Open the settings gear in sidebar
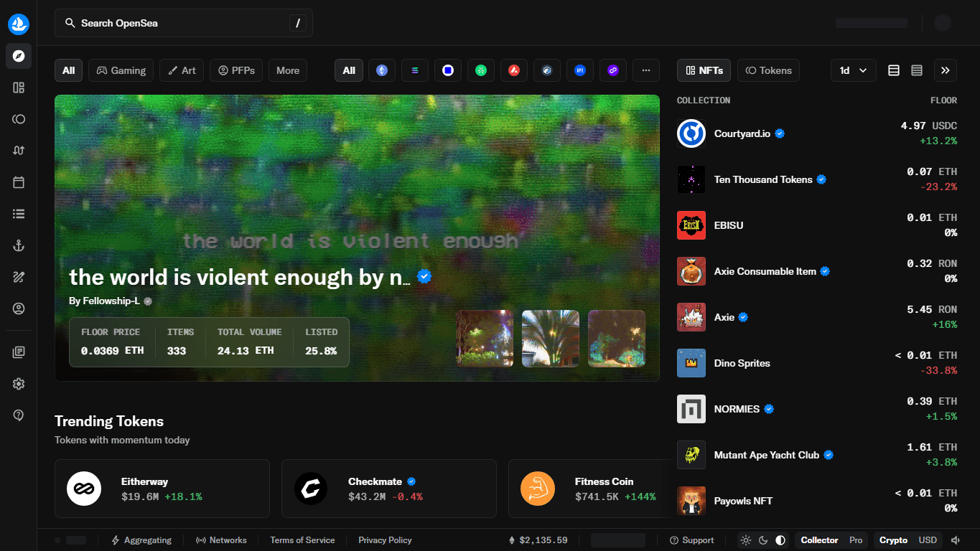The width and height of the screenshot is (980, 551). [x=19, y=384]
